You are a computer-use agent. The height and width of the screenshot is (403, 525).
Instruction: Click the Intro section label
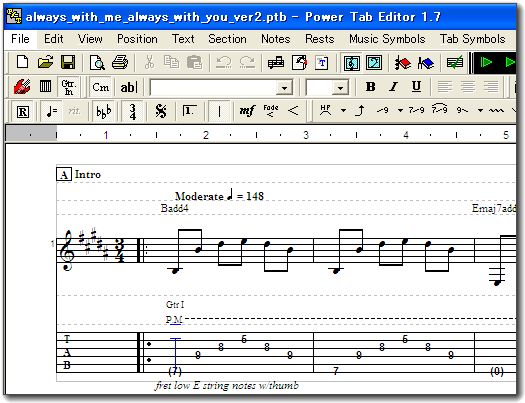click(88, 174)
